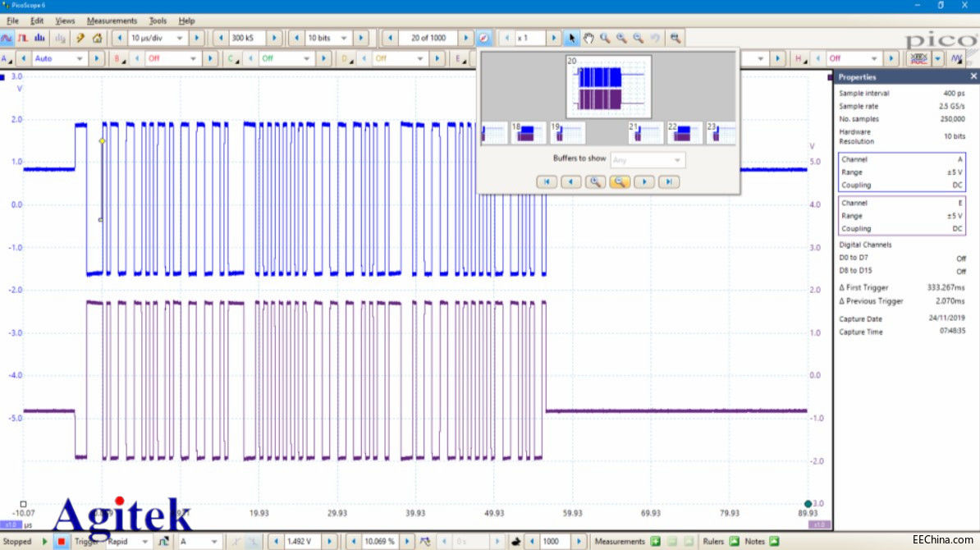Go to first buffer button
The width and height of the screenshot is (980, 550).
[547, 182]
